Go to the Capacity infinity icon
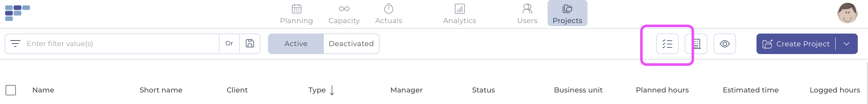868x104 pixels. [344, 9]
